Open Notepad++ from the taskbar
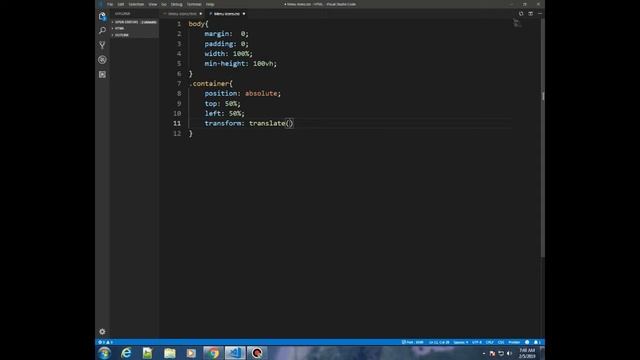This screenshot has width=640, height=360. (147, 353)
